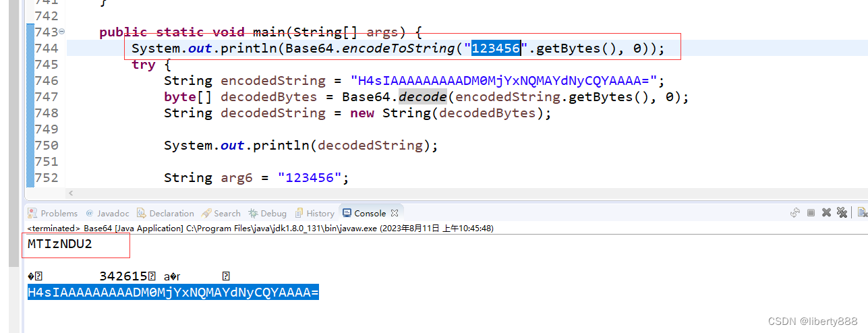Open the Debug tab

pyautogui.click(x=268, y=213)
